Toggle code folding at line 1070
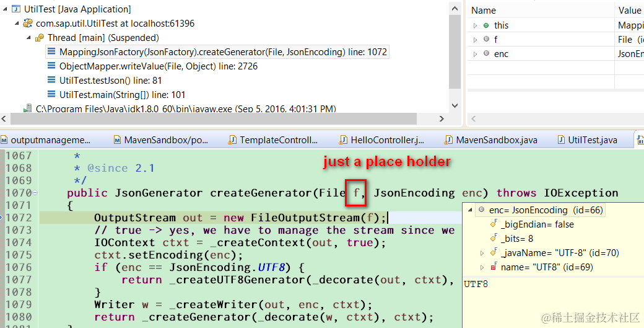The width and height of the screenshot is (644, 328). click(35, 193)
